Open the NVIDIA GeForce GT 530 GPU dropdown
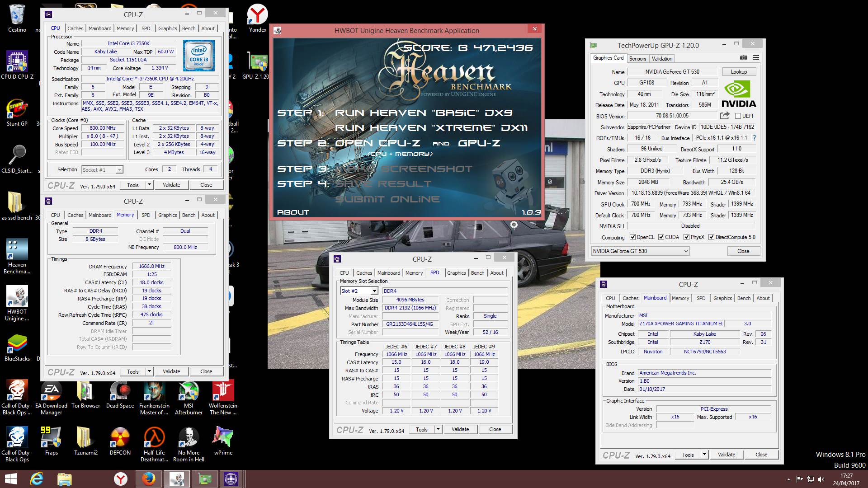The image size is (868, 488). [x=640, y=251]
